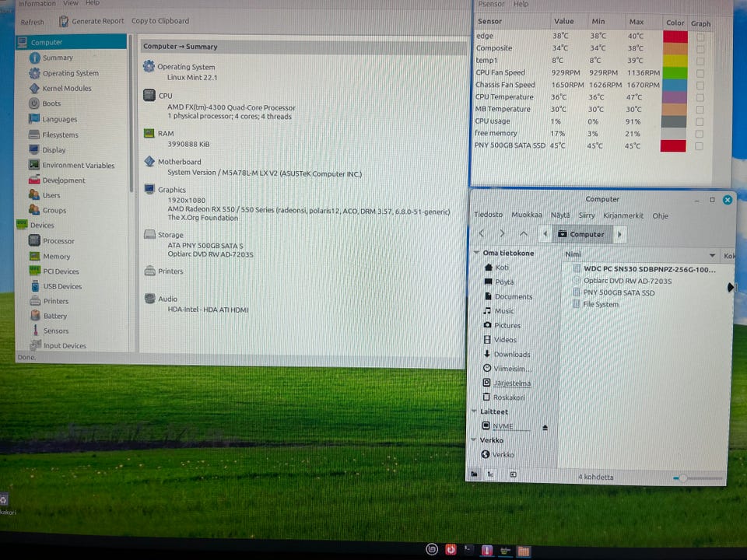Click Copy to Clipboard button
Image resolution: width=747 pixels, height=560 pixels.
[160, 21]
